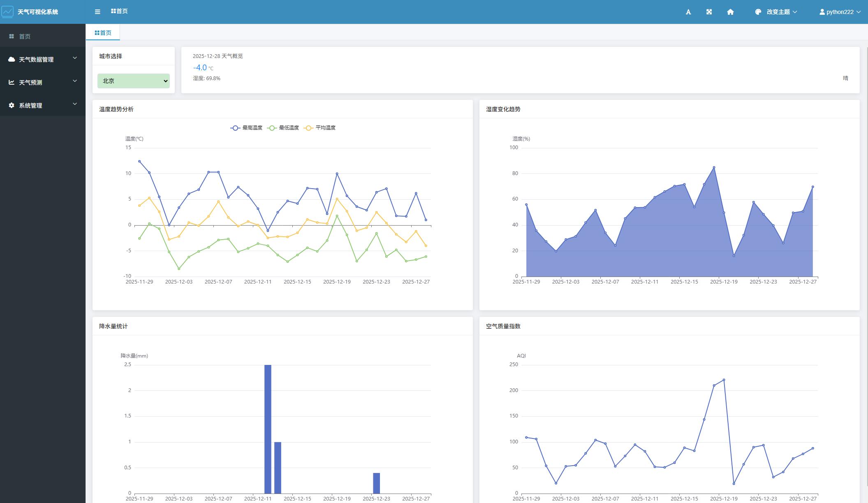Click the tallest precipitation bar
Viewport: 868px width, 503px height.
coord(268,429)
